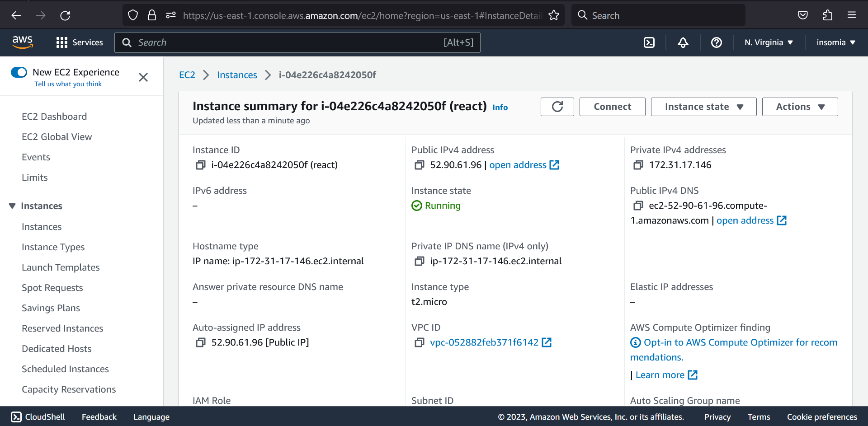Copy the instance ID i-04e226c4a8242050f
868x426 pixels.
point(200,164)
